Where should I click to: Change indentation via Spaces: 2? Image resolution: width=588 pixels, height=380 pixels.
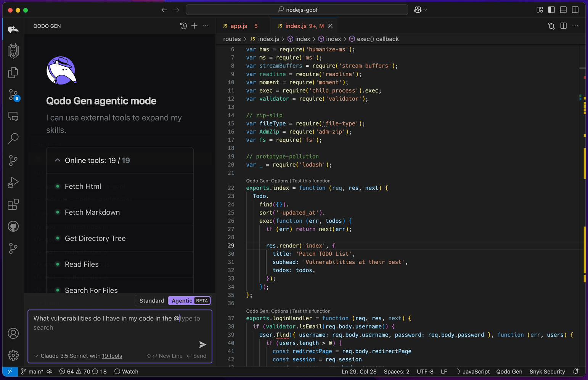397,372
